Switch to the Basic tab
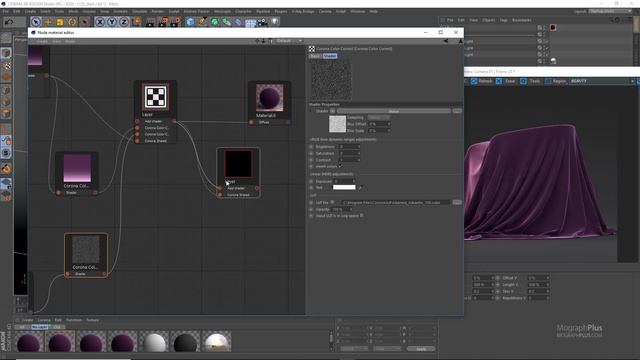 coord(315,56)
